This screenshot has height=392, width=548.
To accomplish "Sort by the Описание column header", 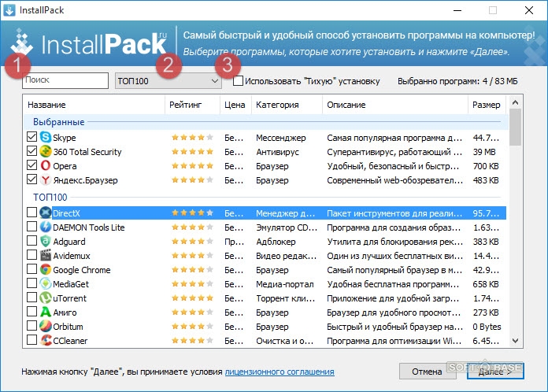I will click(x=395, y=105).
